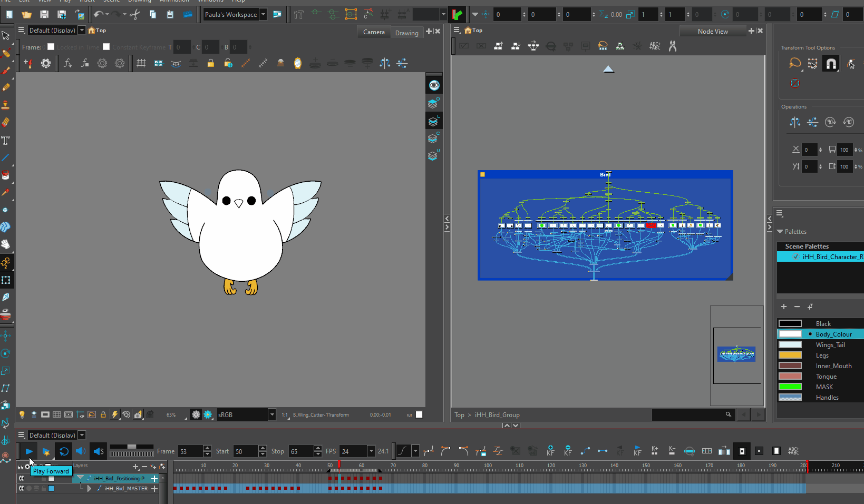Navigate to Top in the node breadcrumb

459,415
